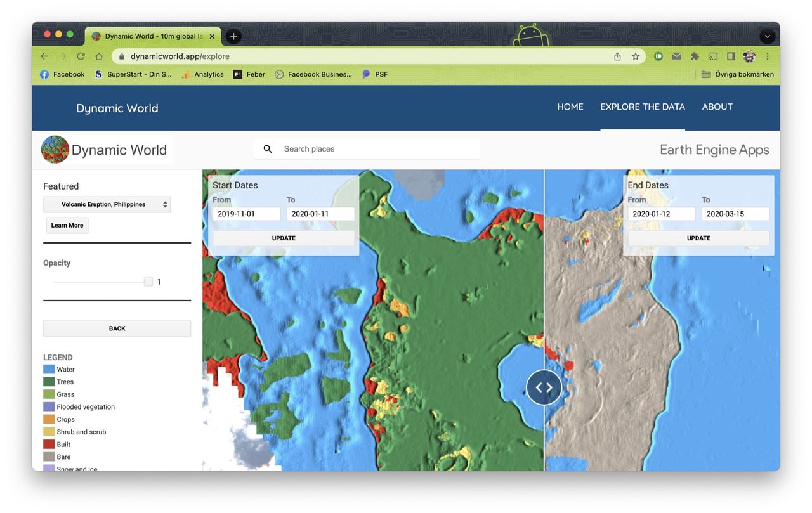Click the browser share icon
Viewport: 812px width, 513px height.
617,56
